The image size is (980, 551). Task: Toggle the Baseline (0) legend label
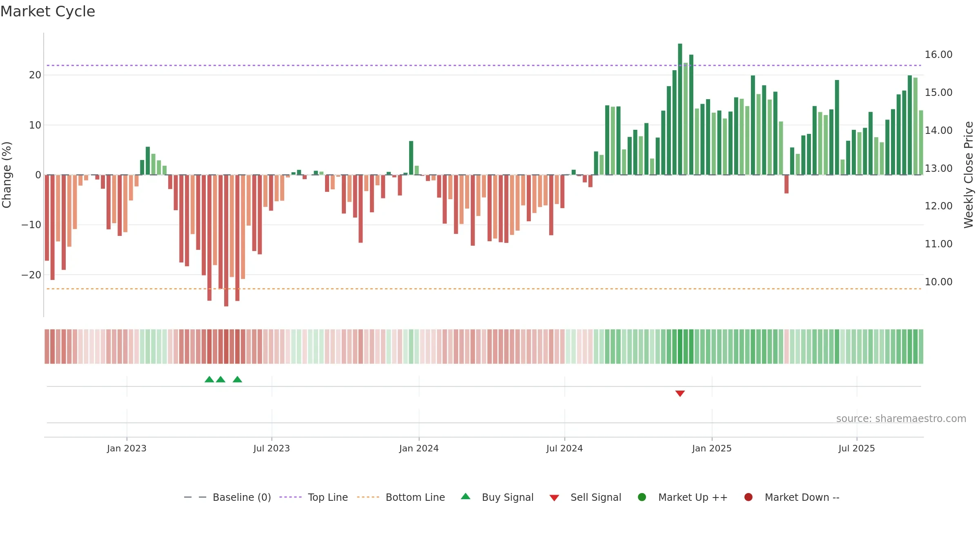click(242, 497)
